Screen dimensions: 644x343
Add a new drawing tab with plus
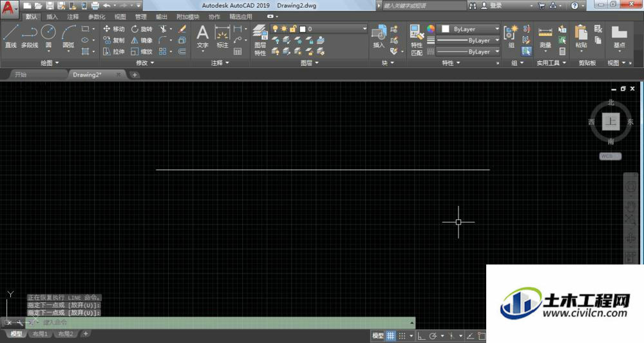pos(135,75)
